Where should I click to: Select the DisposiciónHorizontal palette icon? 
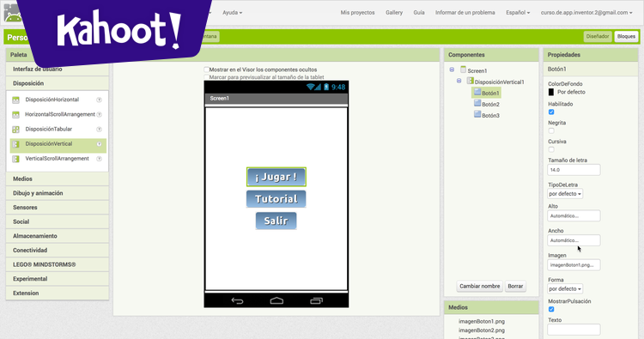pyautogui.click(x=15, y=100)
